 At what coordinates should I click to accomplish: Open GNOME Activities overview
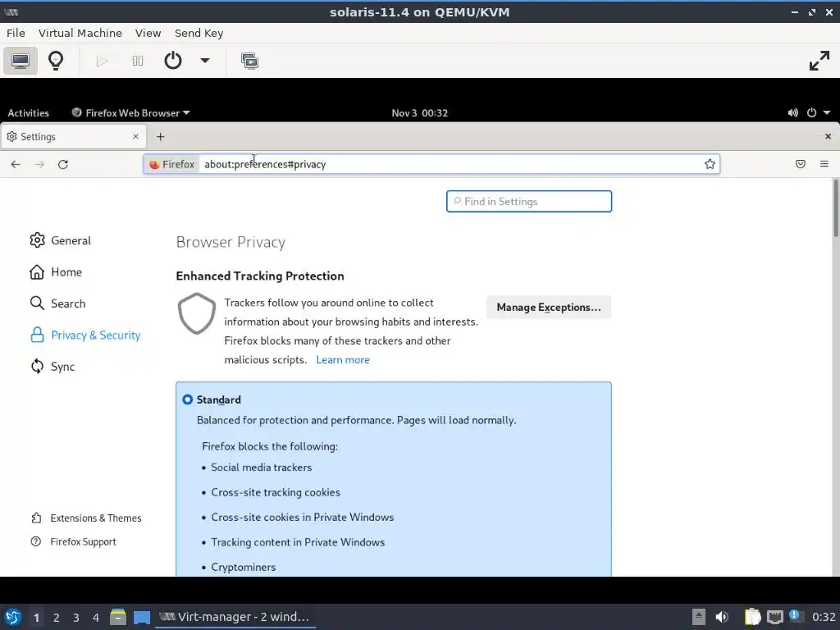(x=28, y=113)
